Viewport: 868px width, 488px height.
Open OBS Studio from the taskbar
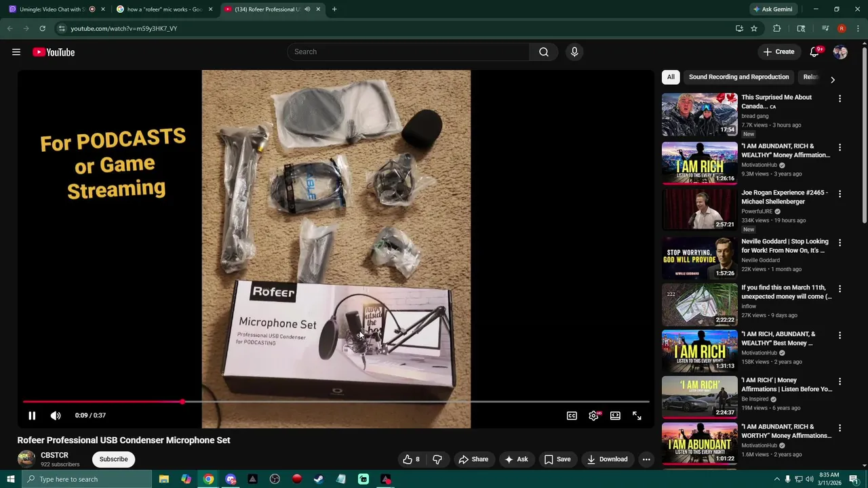click(x=275, y=479)
